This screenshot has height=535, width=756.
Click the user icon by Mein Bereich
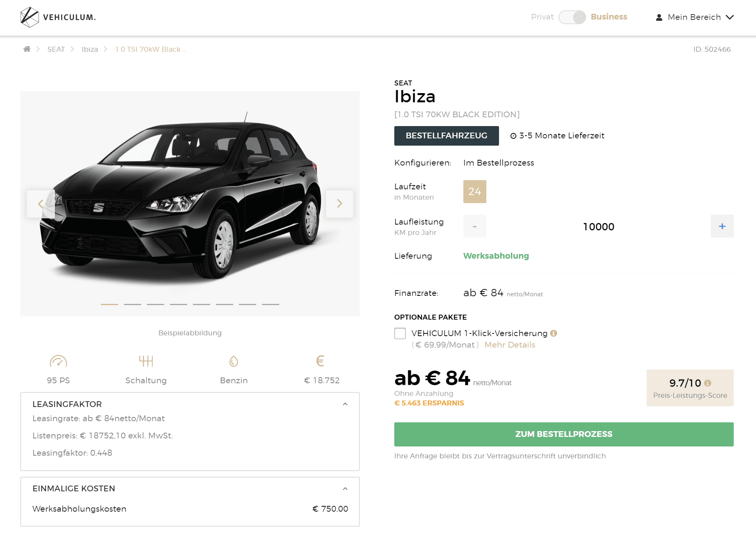coord(659,17)
